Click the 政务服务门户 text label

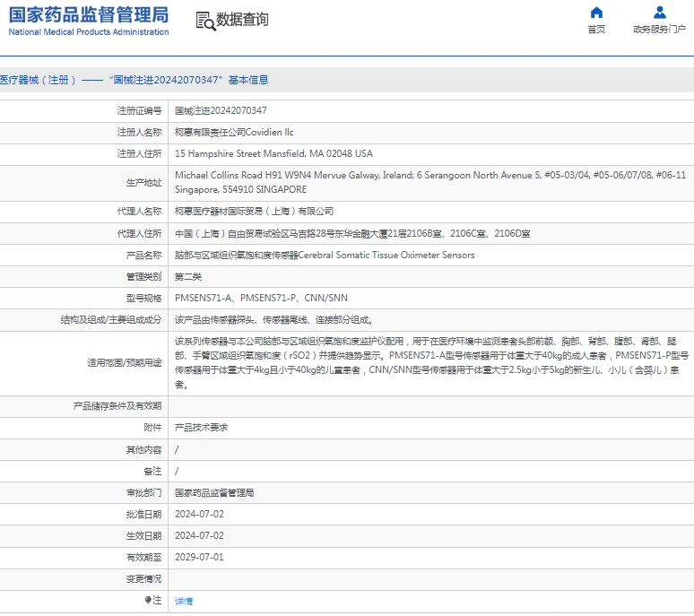click(659, 30)
